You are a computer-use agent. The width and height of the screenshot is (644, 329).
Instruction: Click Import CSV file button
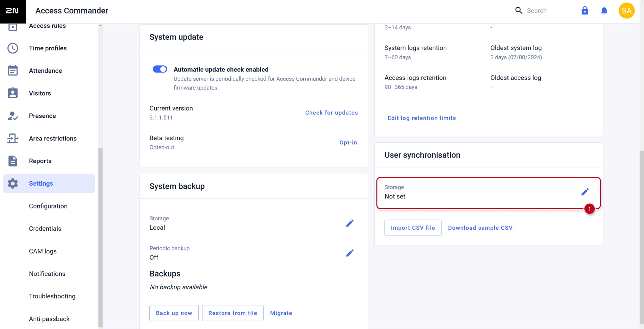(x=413, y=228)
